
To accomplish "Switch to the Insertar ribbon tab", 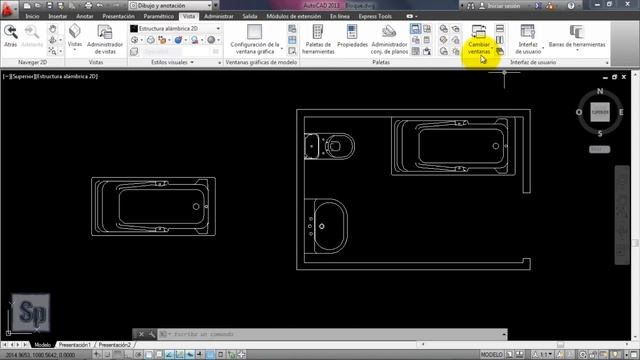I will coord(58,16).
